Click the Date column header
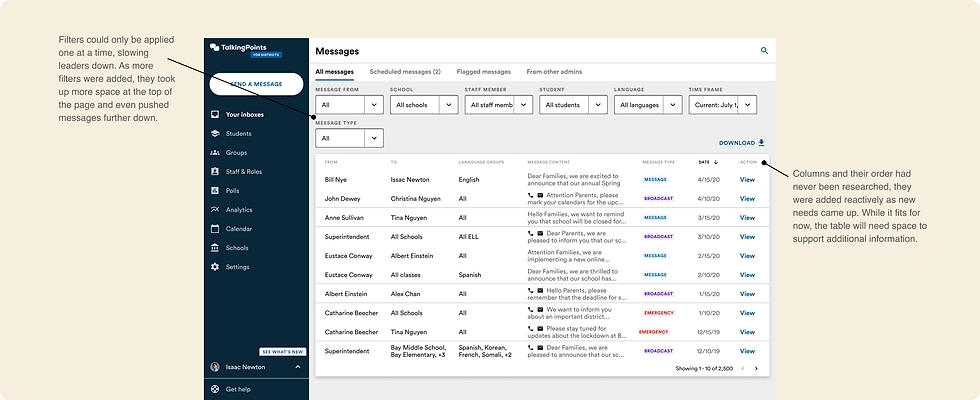 (704, 162)
